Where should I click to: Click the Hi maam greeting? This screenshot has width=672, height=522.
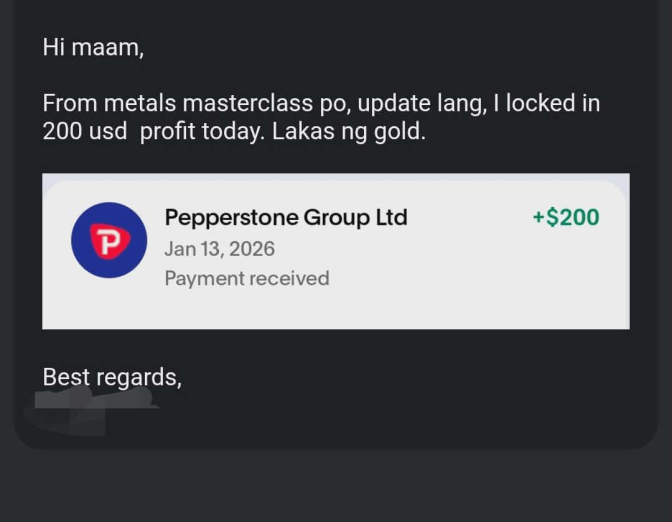coord(93,47)
